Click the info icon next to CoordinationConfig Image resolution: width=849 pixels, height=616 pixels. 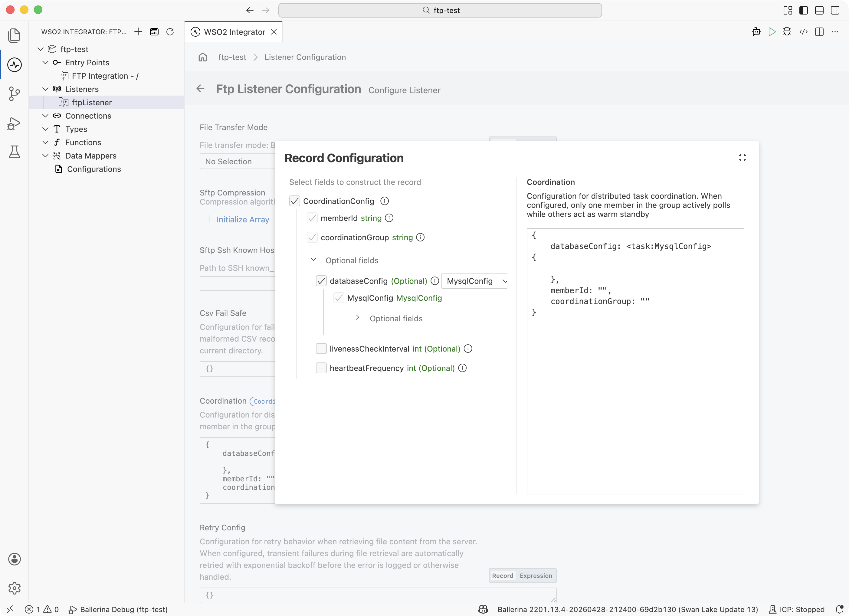[385, 201]
